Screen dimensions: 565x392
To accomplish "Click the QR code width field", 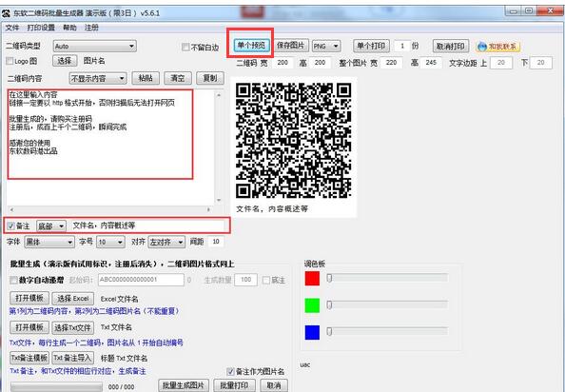I will click(282, 63).
